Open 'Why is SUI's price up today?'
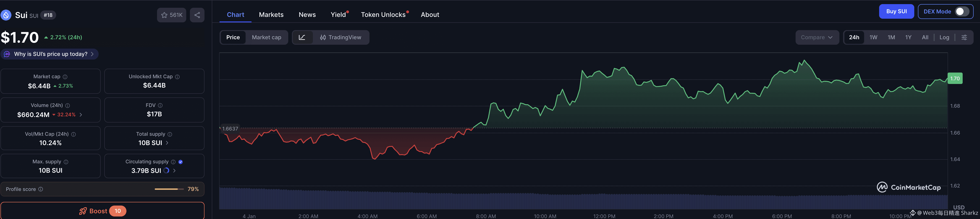Screen dimensions: 980x219 click(x=51, y=54)
